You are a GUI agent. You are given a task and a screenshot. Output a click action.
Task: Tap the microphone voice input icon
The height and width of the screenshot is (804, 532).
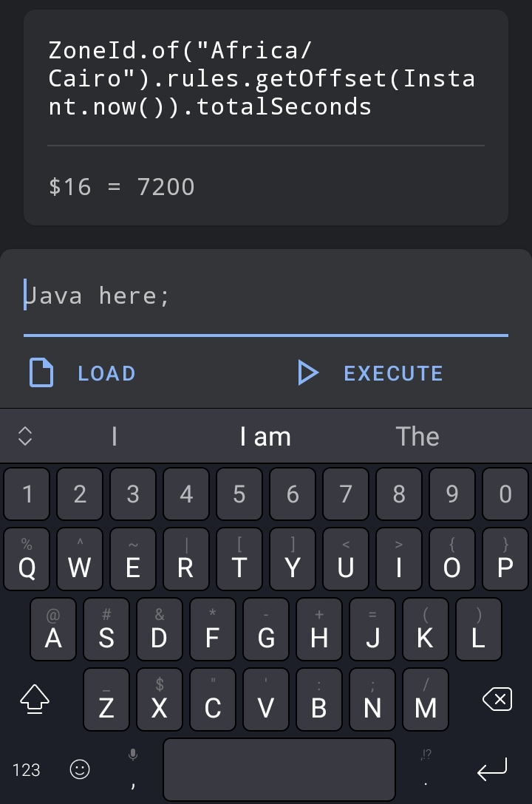tap(133, 754)
